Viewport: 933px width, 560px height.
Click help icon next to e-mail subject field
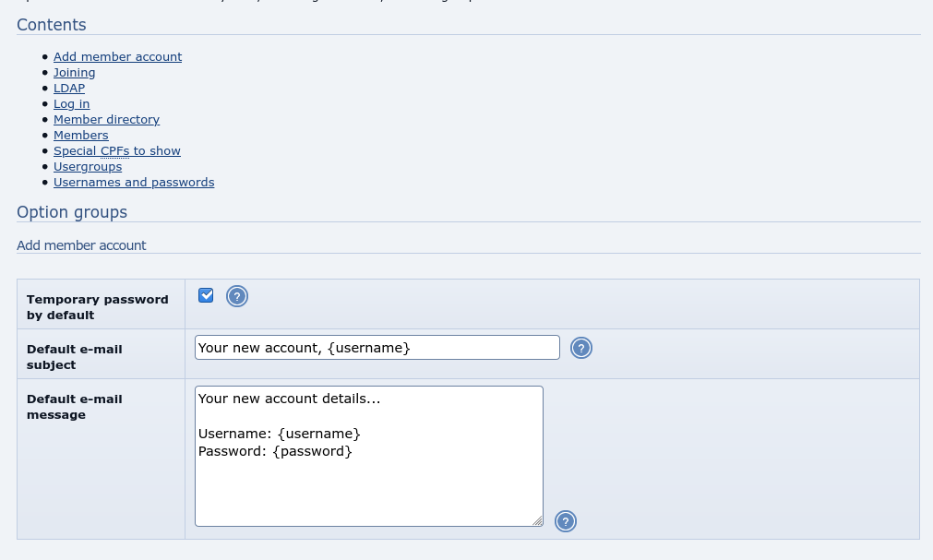pyautogui.click(x=580, y=348)
